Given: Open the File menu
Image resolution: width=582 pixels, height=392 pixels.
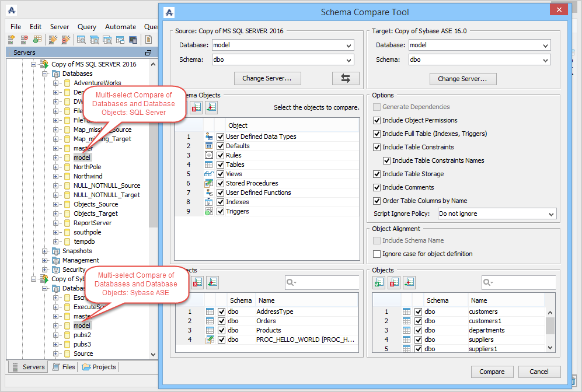Looking at the screenshot, I should pyautogui.click(x=16, y=27).
